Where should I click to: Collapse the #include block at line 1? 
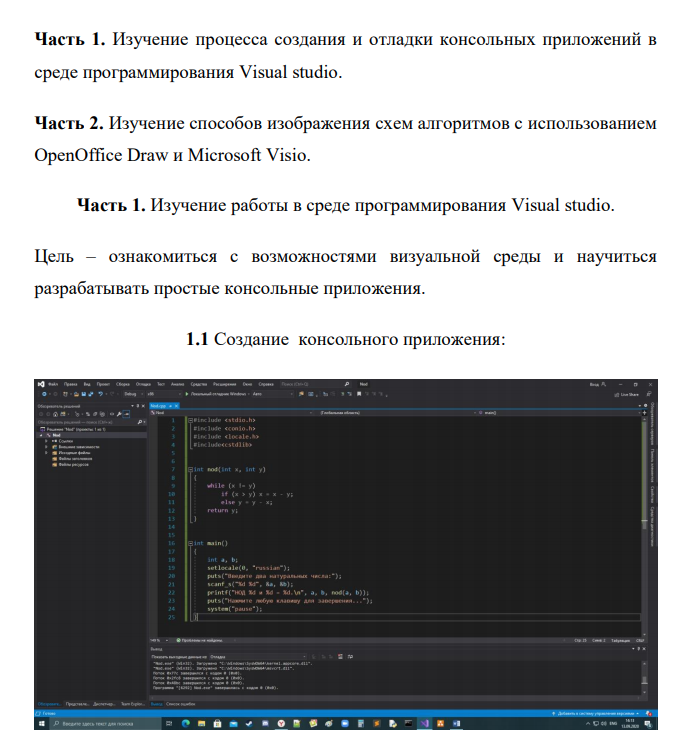tap(190, 420)
